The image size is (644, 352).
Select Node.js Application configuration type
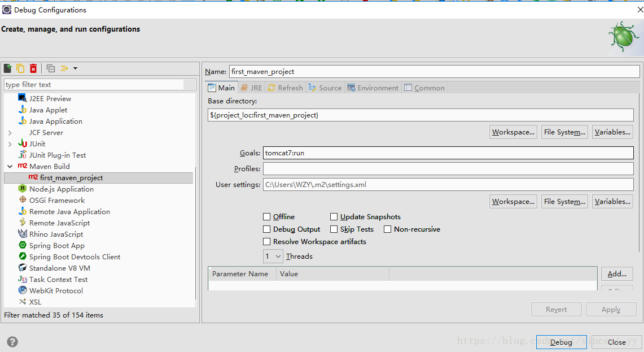[62, 189]
